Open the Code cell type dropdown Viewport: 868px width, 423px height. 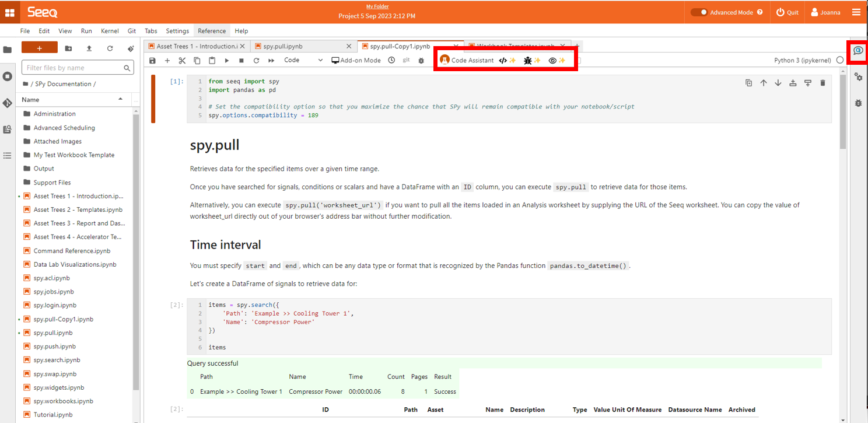point(303,60)
